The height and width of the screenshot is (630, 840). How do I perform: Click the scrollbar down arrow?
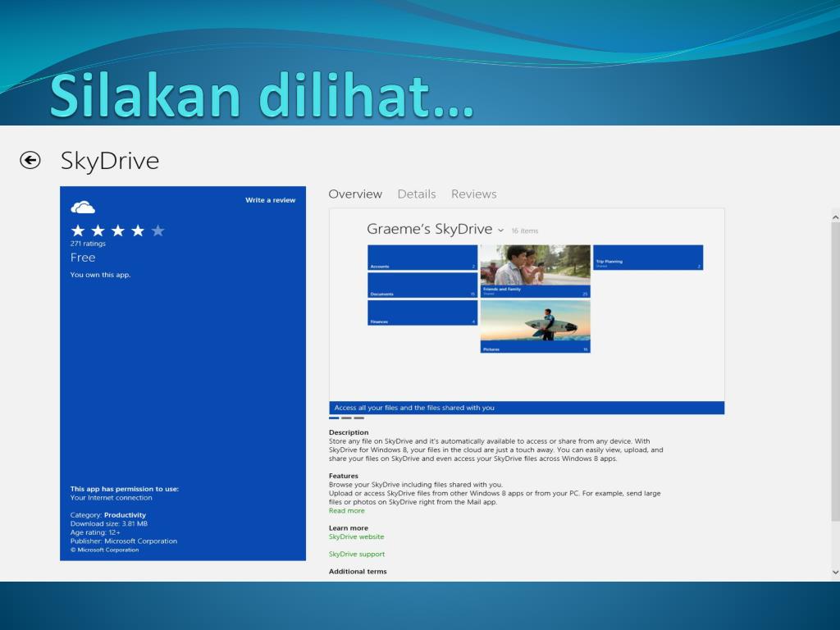coord(835,572)
